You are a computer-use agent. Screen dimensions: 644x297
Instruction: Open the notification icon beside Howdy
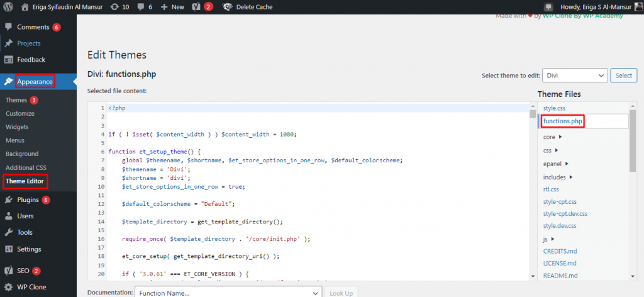(x=548, y=7)
